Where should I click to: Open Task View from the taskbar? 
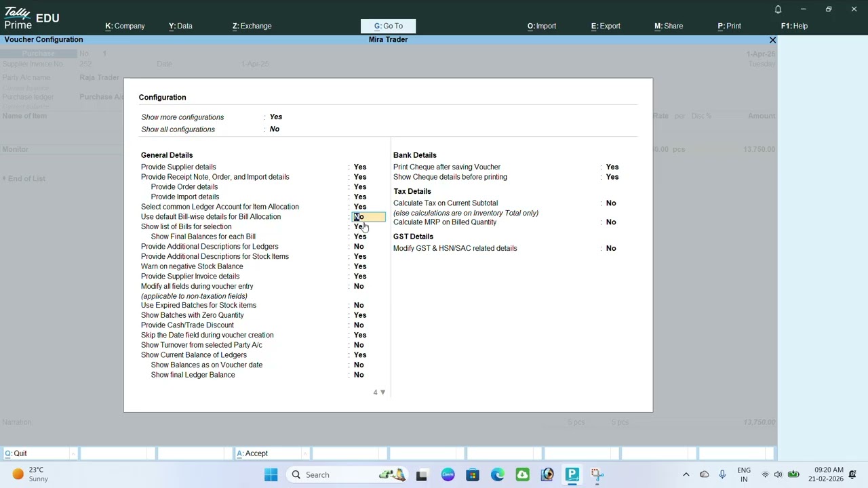421,474
